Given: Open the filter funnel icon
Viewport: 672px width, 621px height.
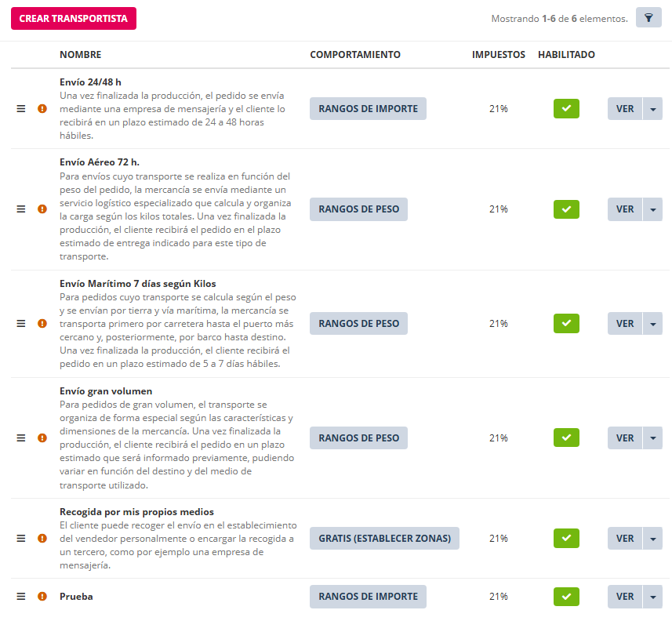Looking at the screenshot, I should (648, 18).
